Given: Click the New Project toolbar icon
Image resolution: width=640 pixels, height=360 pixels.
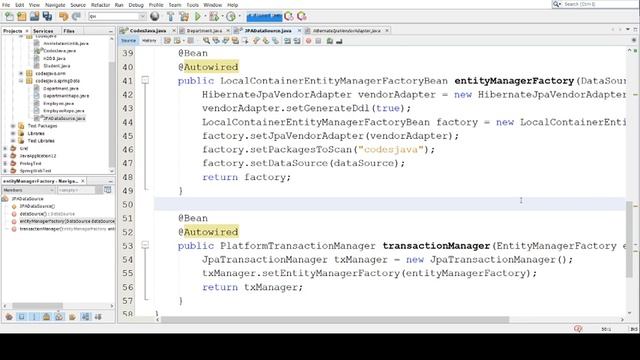Looking at the screenshot, I should pos(22,16).
